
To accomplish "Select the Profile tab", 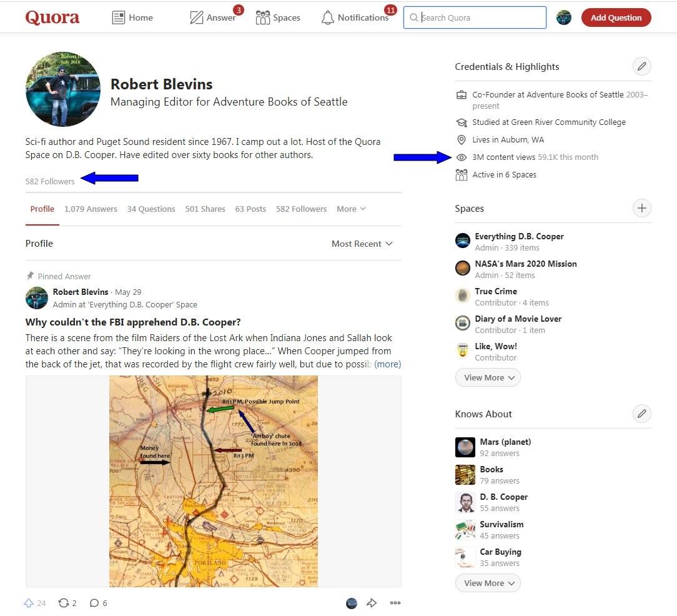I will (x=42, y=209).
